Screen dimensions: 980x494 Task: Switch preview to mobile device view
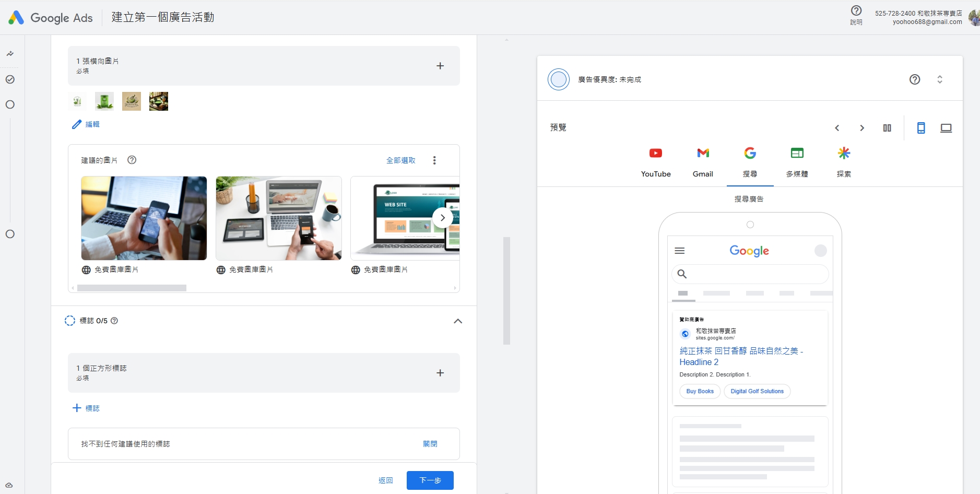(x=921, y=128)
